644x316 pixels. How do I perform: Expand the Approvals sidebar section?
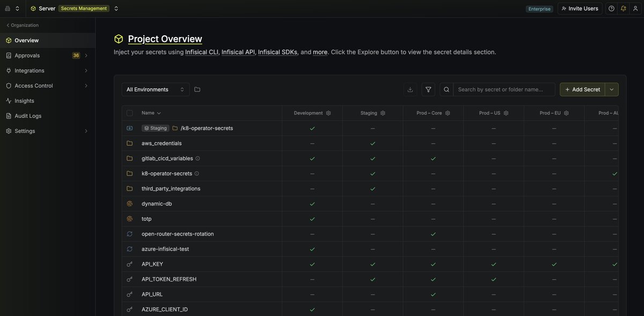click(86, 55)
